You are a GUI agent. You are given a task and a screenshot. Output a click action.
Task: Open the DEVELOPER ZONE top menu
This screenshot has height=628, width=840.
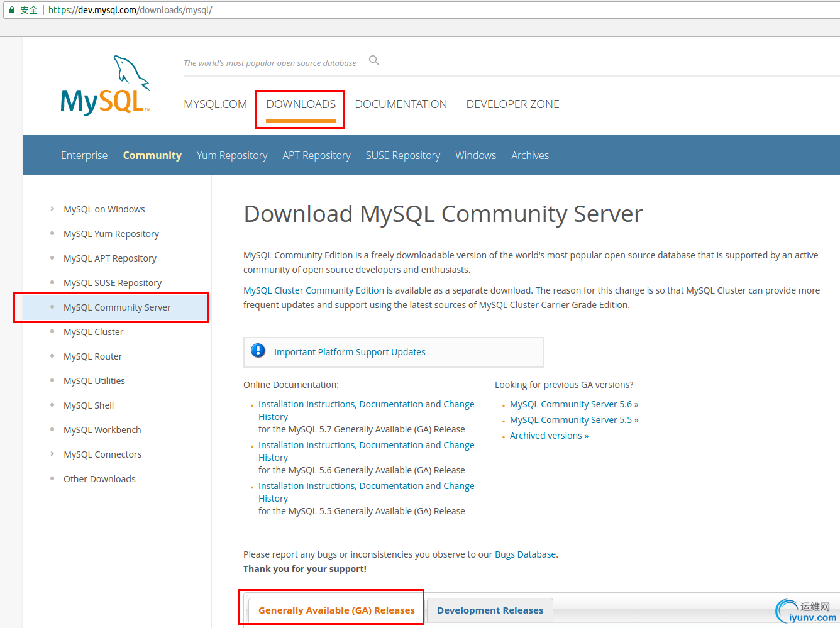(x=513, y=104)
